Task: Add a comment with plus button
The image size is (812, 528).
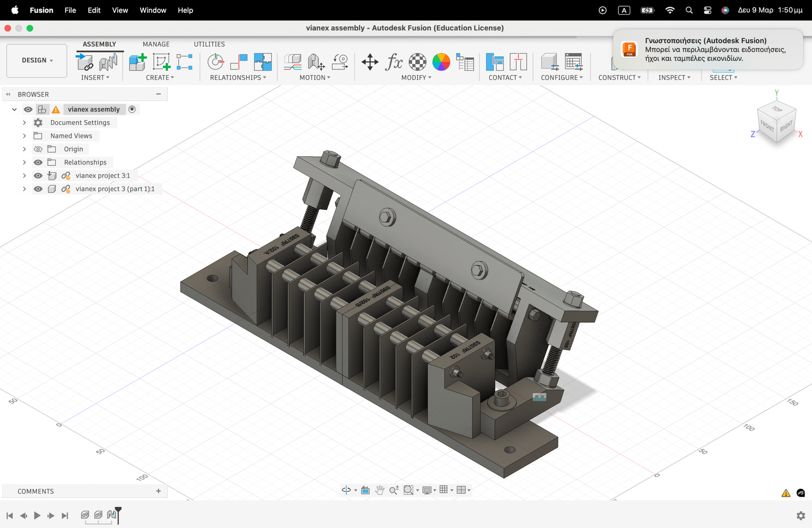Action: pyautogui.click(x=158, y=491)
